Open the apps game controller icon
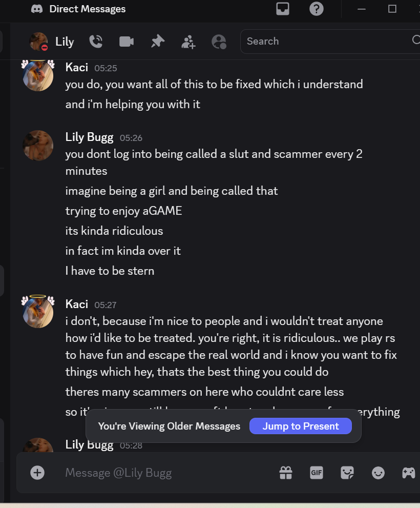Image resolution: width=420 pixels, height=508 pixels. 408,473
